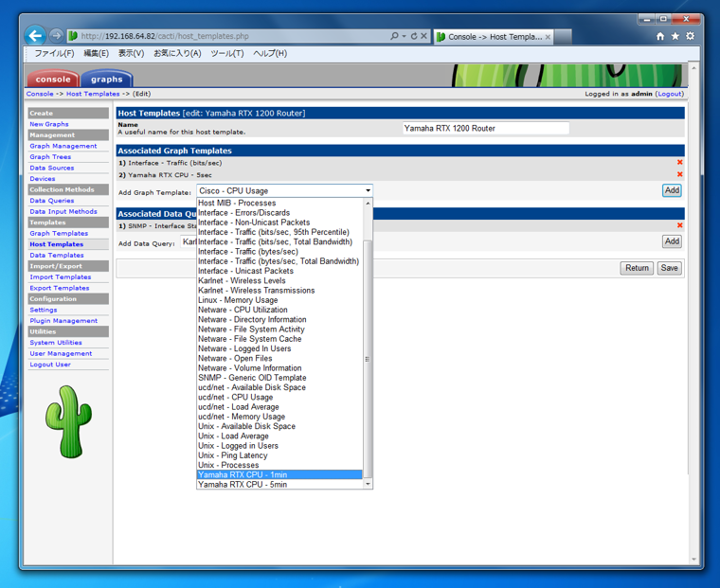Open Host Templates breadcrumb link
This screenshot has height=588, width=720.
(x=93, y=94)
